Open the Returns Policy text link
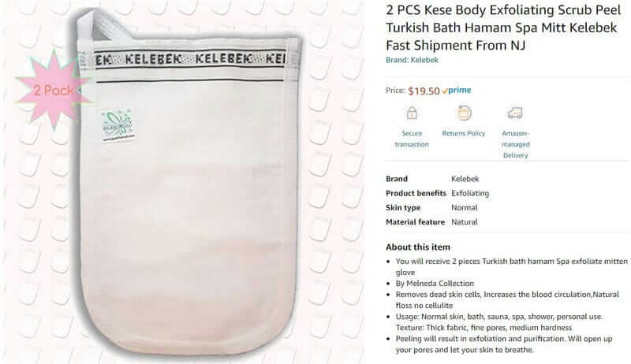Viewport: 631px width, 364px height. pyautogui.click(x=464, y=133)
